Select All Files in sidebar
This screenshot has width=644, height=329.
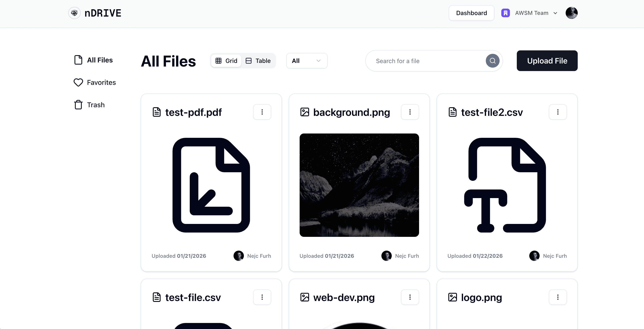93,60
